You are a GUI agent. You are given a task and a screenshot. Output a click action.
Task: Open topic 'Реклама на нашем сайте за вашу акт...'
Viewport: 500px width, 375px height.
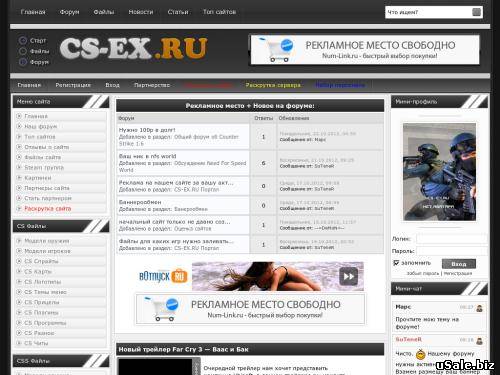176,183
